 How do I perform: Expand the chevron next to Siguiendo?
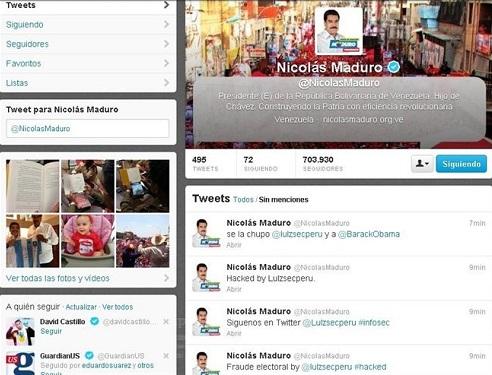point(166,24)
